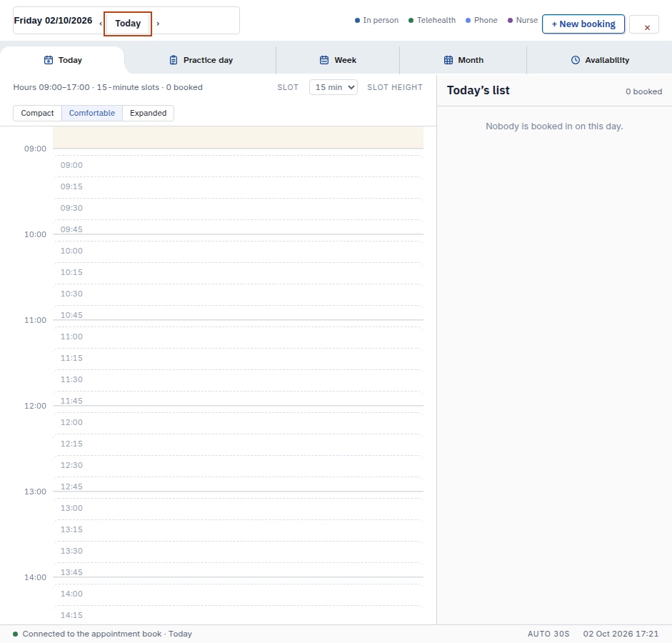Click the clipboard icon on Practice day tab
This screenshot has width=672, height=643.
coord(173,60)
